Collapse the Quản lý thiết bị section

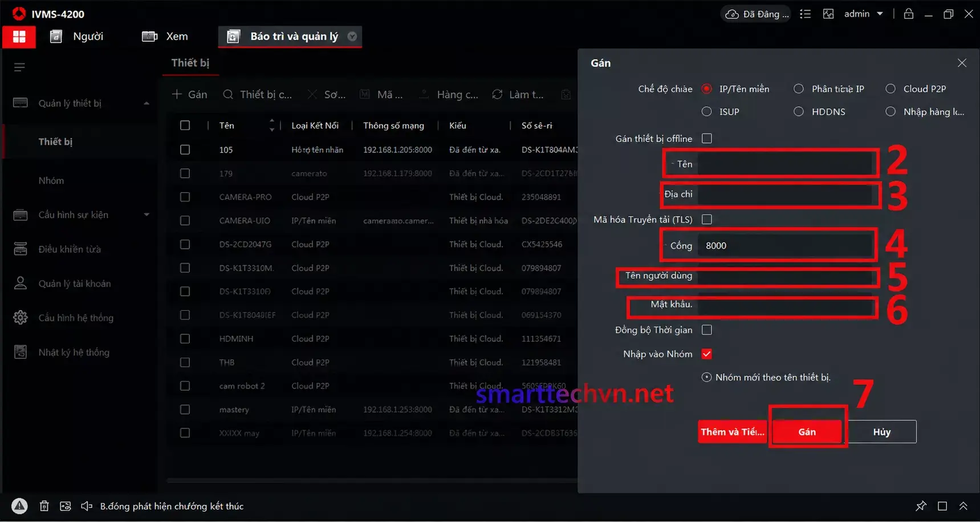coord(147,103)
